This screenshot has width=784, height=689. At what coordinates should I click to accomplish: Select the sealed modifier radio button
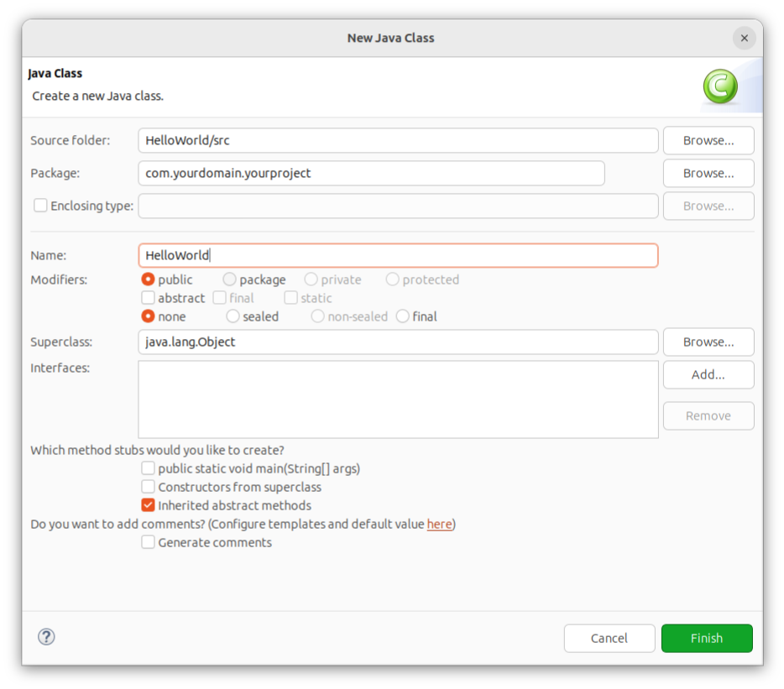click(233, 316)
